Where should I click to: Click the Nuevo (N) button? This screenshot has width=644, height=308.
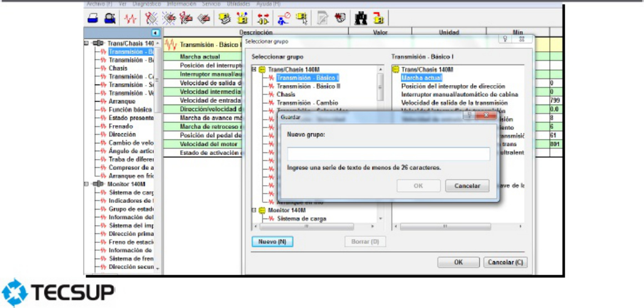[272, 242]
